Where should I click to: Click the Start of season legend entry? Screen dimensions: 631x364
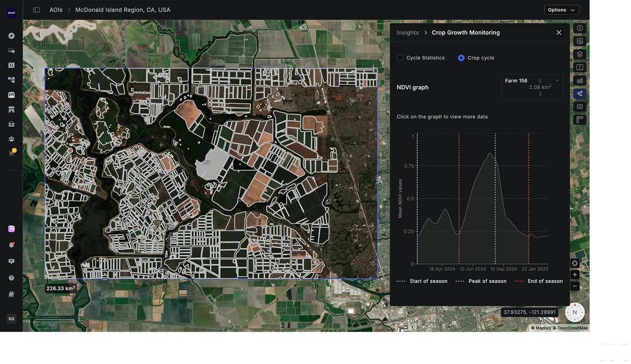(x=422, y=281)
